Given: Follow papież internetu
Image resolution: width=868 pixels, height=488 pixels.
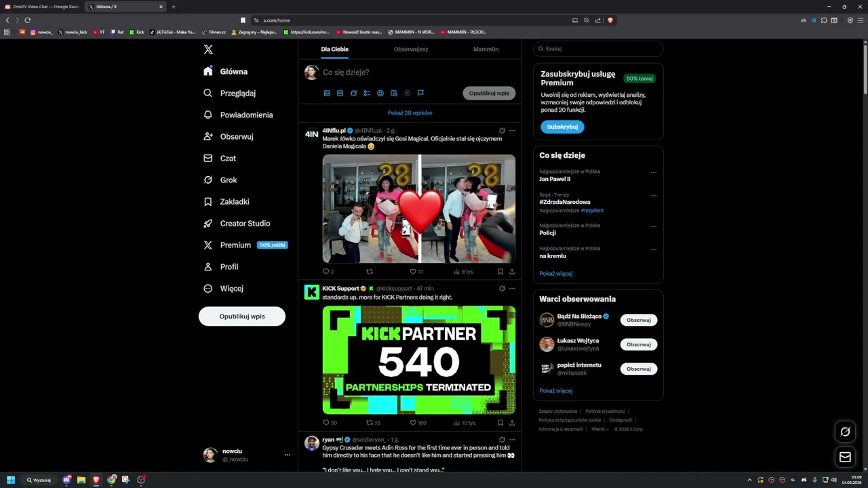Looking at the screenshot, I should click(x=639, y=369).
